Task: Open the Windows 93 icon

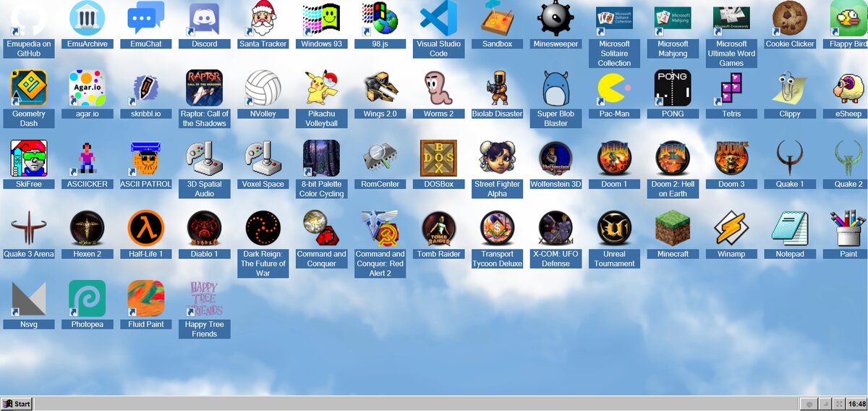Action: click(321, 18)
